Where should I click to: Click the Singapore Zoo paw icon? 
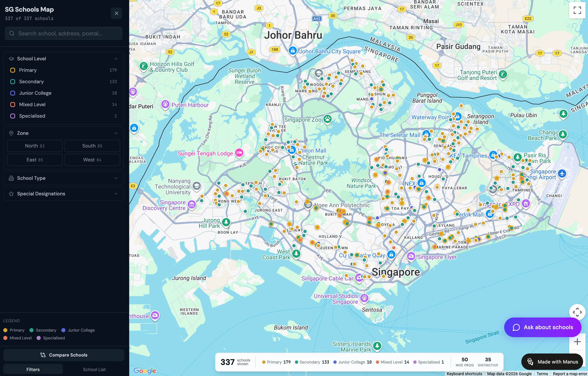coord(328,119)
